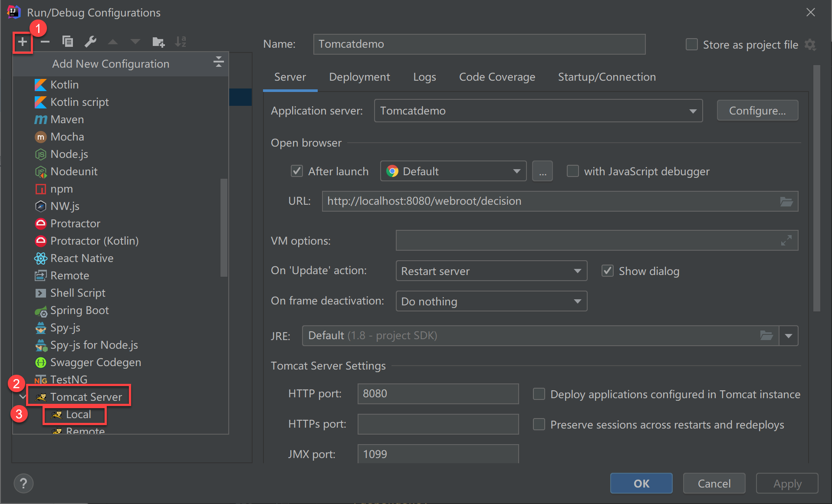Open the wrench Edit Templates icon

(90, 42)
